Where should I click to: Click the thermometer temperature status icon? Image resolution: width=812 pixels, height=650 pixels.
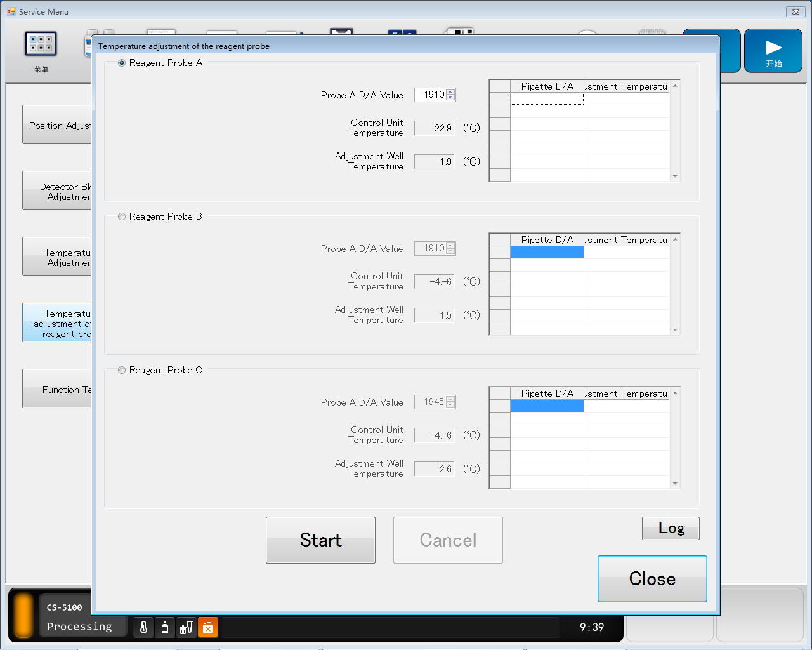coord(143,627)
